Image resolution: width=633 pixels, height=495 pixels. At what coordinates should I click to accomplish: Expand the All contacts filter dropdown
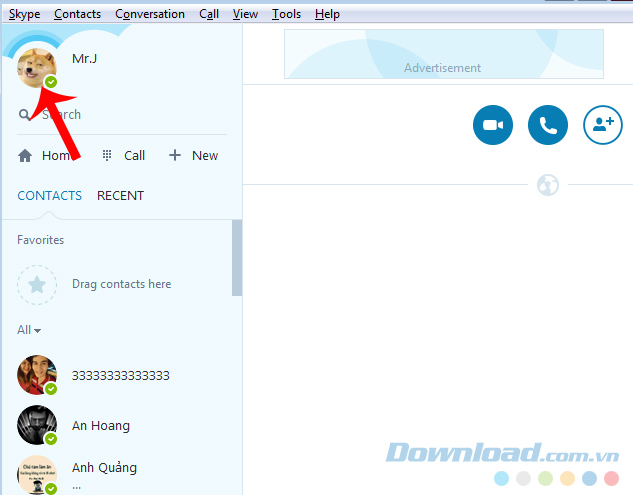[29, 330]
